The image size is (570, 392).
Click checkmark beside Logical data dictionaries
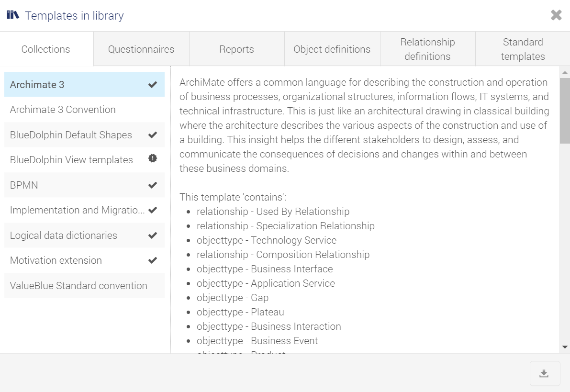153,235
